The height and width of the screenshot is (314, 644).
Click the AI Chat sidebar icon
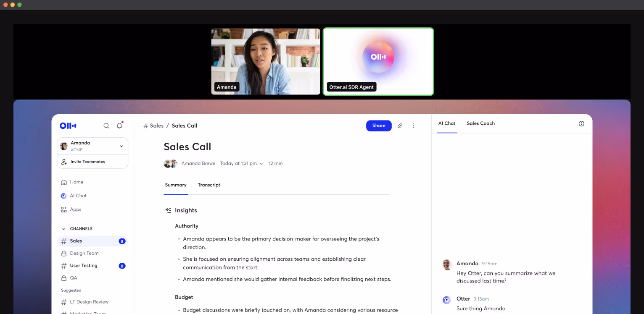[x=64, y=196]
